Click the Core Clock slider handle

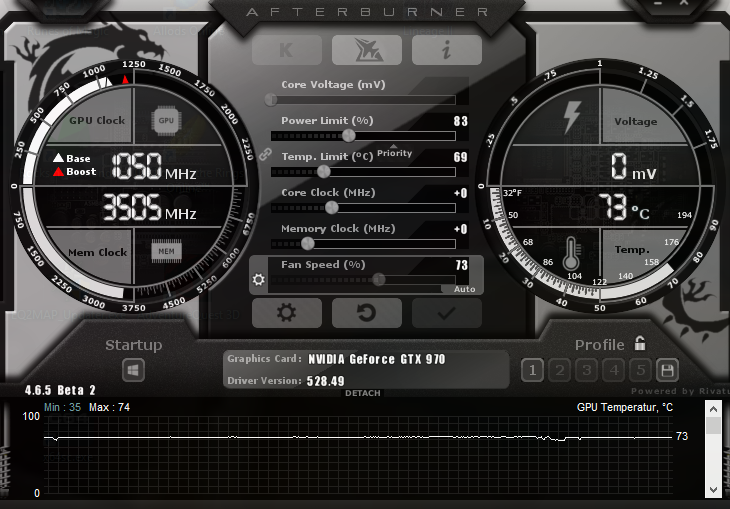pyautogui.click(x=332, y=207)
